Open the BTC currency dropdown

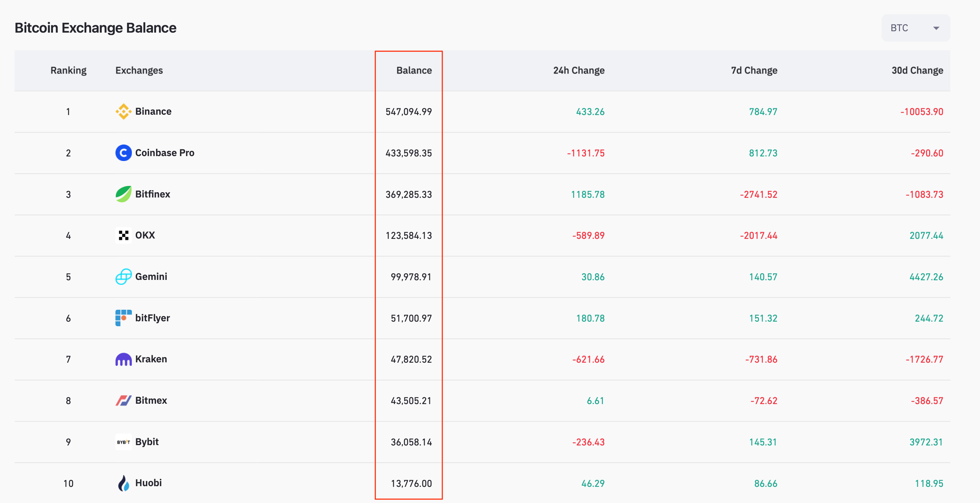(915, 28)
